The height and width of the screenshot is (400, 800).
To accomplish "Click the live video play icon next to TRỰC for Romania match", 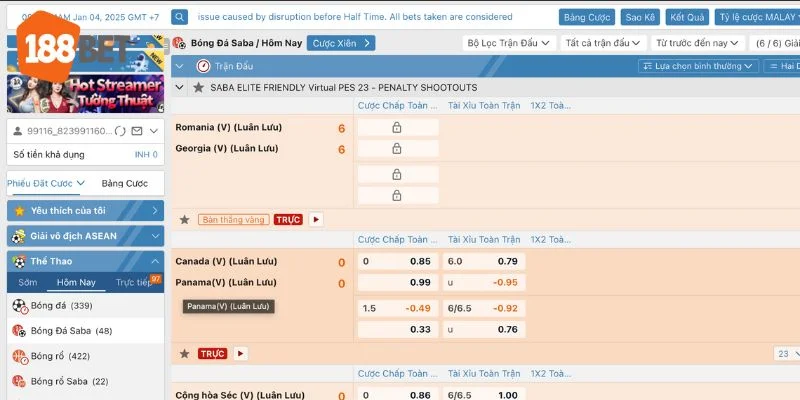I will (x=316, y=219).
